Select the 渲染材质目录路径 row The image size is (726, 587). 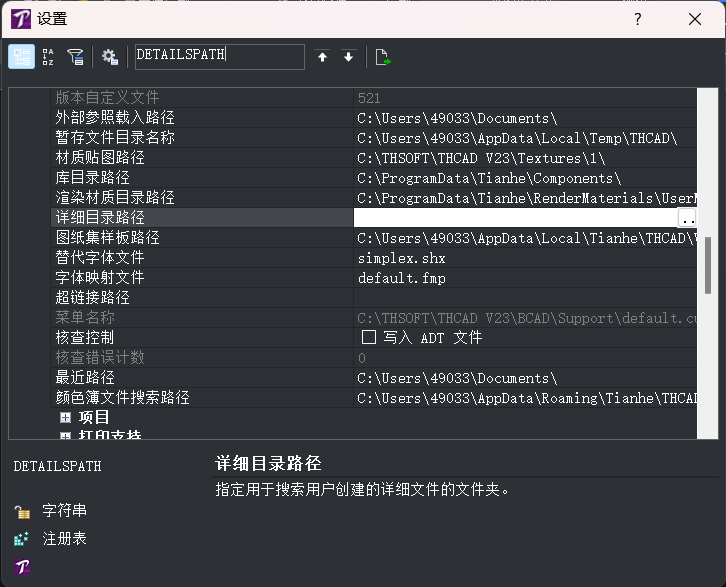coord(374,197)
